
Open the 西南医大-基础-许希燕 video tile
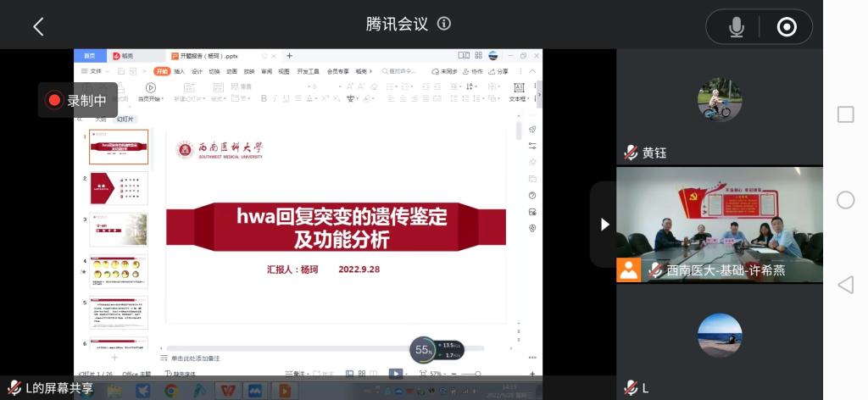[719, 224]
